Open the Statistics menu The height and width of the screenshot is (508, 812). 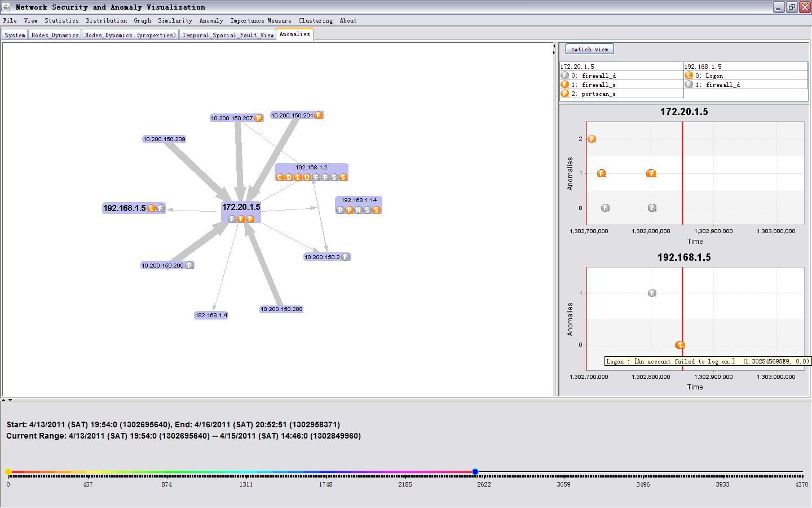point(61,20)
